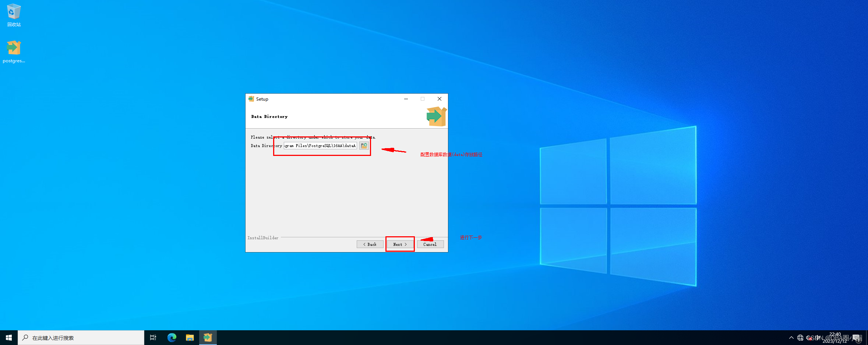Click the browse folder icon beside Data Directory
The width and height of the screenshot is (868, 345).
coord(364,146)
